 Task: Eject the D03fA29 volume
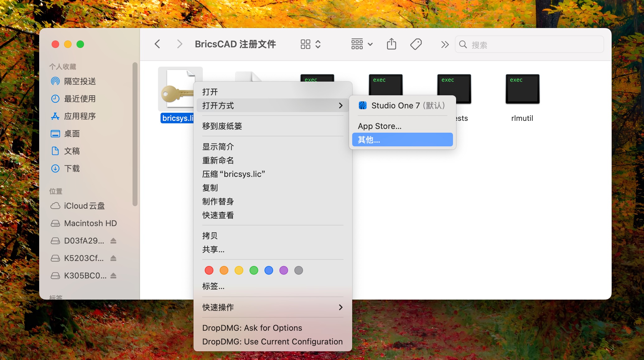(113, 241)
